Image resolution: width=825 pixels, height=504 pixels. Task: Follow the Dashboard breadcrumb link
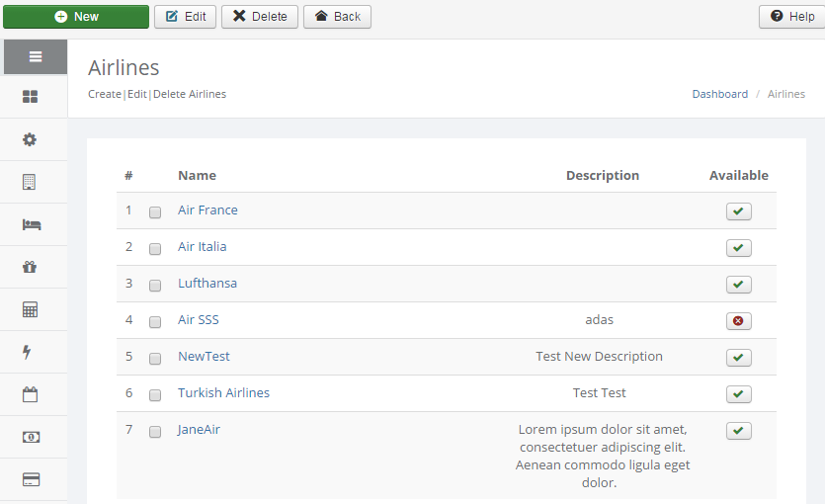pos(719,94)
